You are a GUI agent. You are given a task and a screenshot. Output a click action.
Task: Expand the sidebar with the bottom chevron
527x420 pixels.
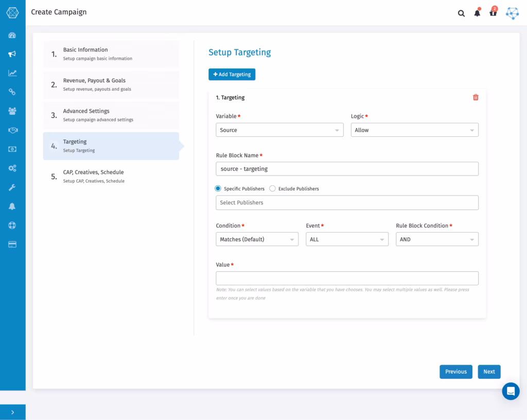(x=13, y=412)
